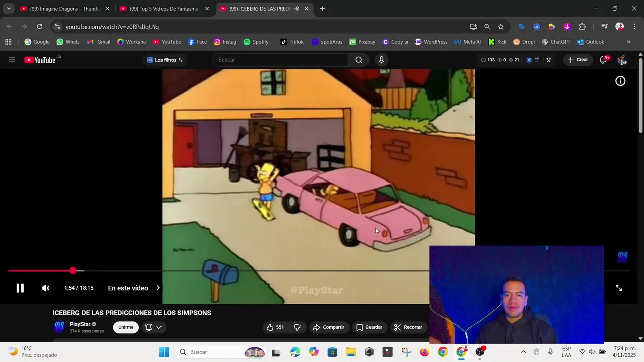The width and height of the screenshot is (644, 362).
Task: Open the YouTube account avatar menu
Action: tap(622, 60)
